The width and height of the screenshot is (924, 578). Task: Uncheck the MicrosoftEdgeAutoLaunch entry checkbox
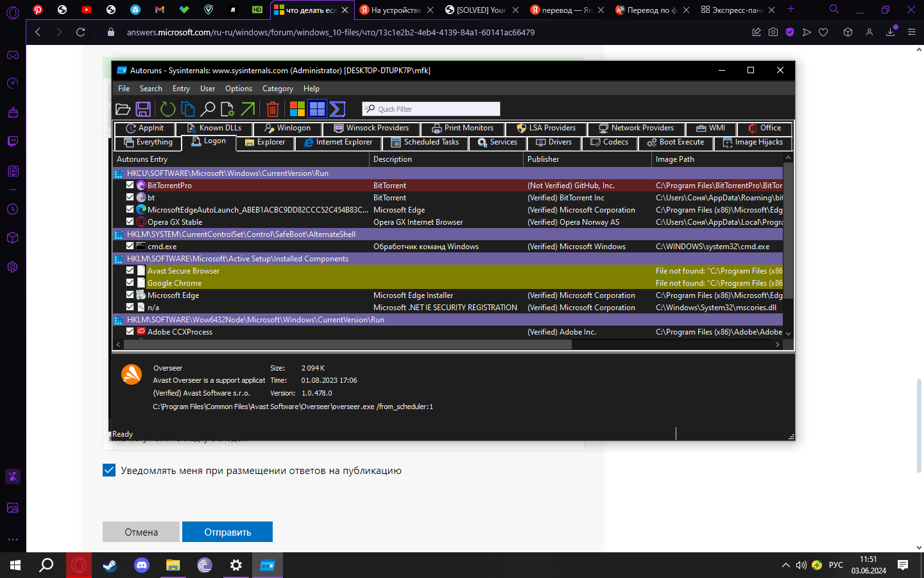[130, 209]
